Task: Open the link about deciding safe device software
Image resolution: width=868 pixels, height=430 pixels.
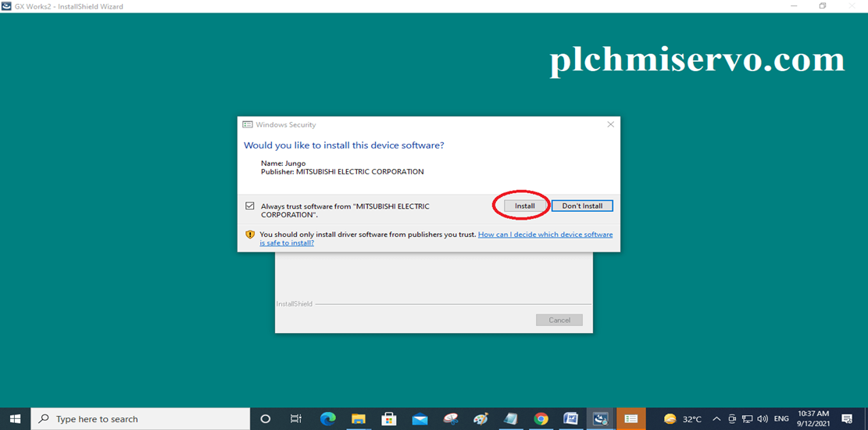Action: coord(436,238)
